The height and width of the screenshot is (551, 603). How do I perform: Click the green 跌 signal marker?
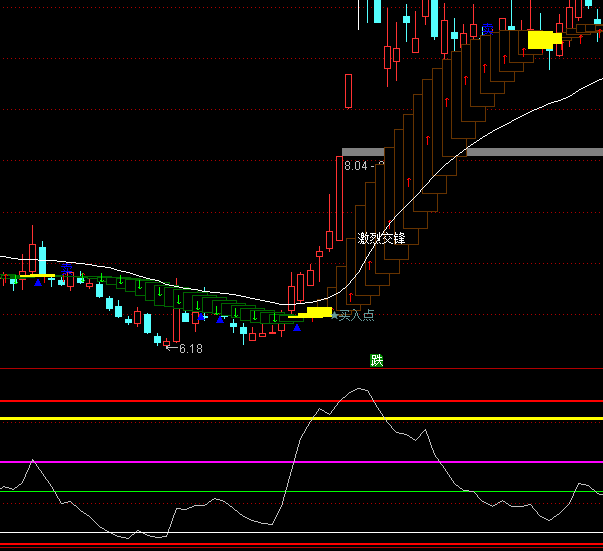coord(377,360)
